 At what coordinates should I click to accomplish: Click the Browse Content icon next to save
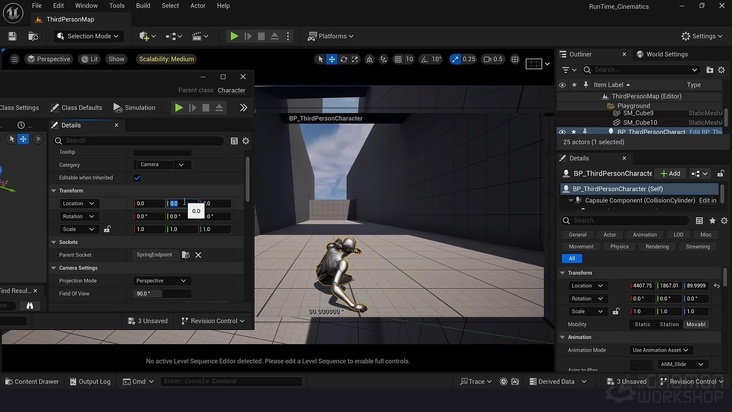[33, 36]
